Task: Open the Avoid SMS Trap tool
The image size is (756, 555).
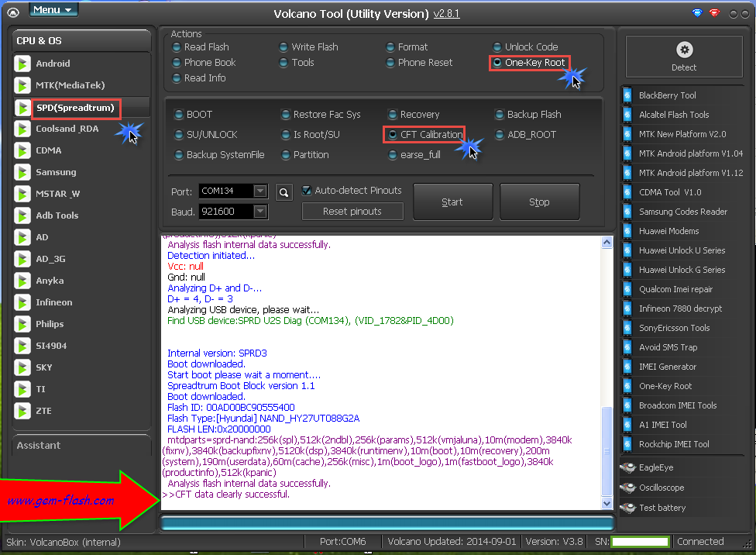Action: pos(668,347)
